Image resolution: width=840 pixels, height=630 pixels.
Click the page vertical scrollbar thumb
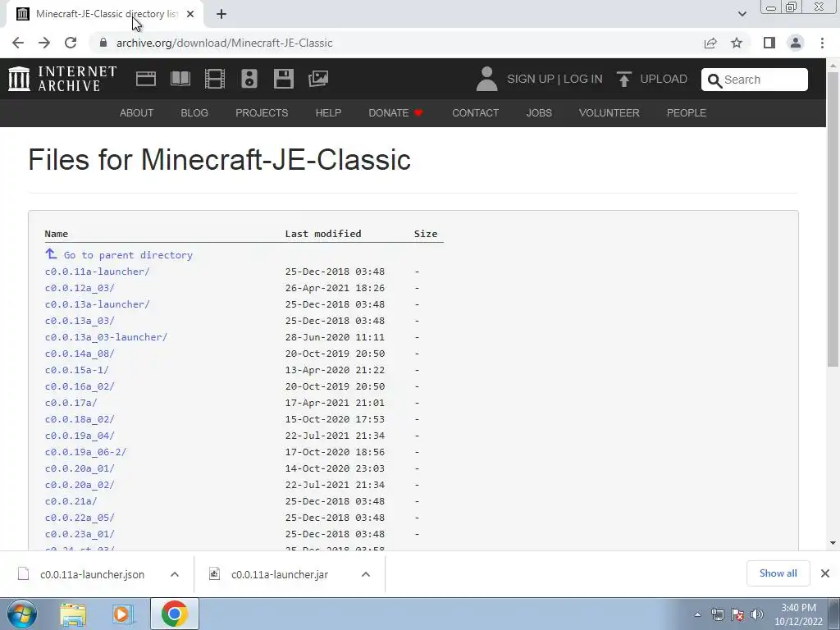tap(833, 220)
